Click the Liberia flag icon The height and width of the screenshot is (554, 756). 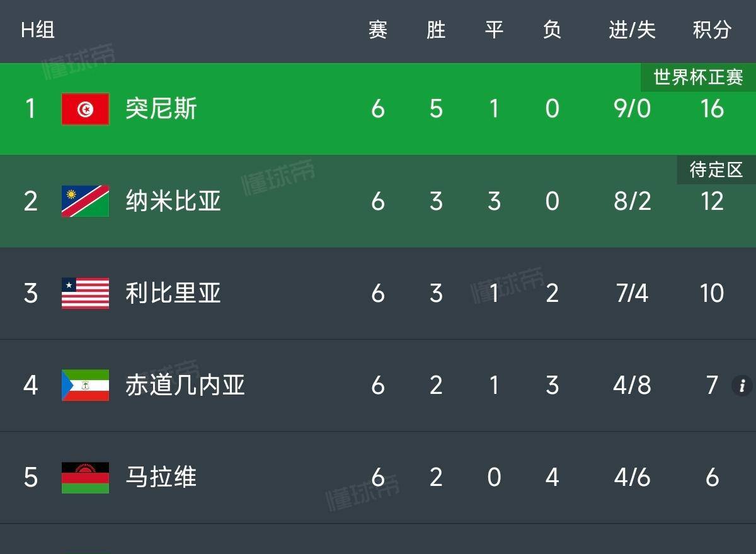[85, 294]
